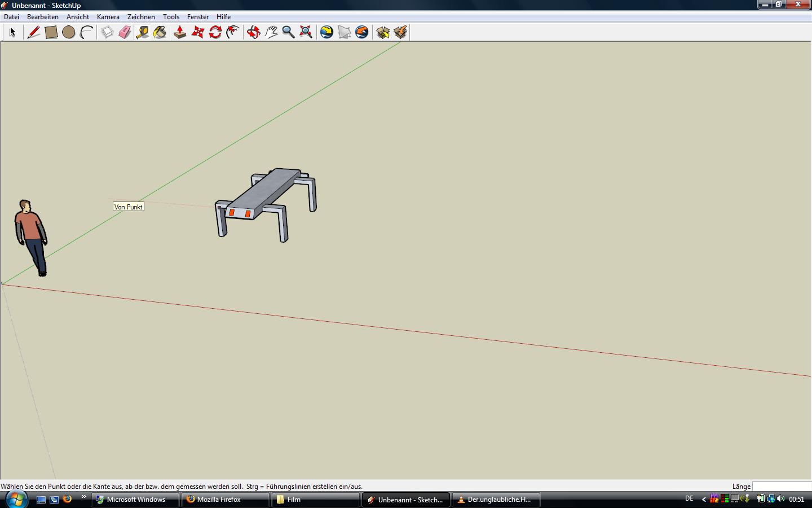This screenshot has height=508, width=812.
Task: Choose the Circle drawing tool
Action: click(x=69, y=32)
